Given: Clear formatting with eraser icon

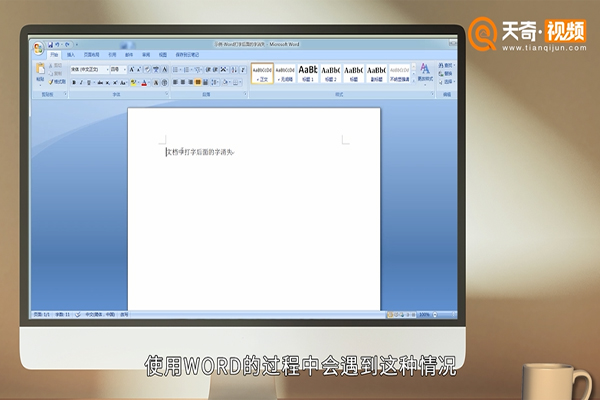Looking at the screenshot, I should [147, 70].
